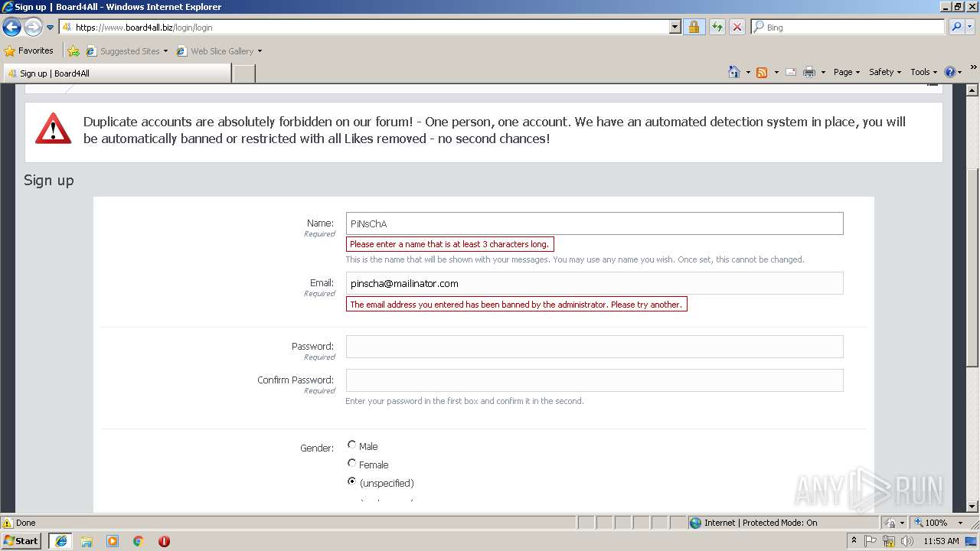This screenshot has height=551, width=980.
Task: Click the duplicate accounts warning triangle icon
Action: click(53, 129)
